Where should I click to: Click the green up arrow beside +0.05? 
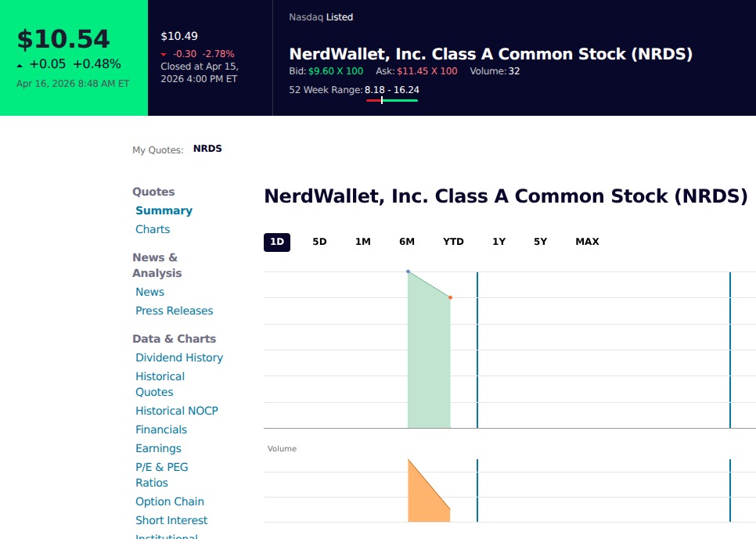[x=20, y=66]
